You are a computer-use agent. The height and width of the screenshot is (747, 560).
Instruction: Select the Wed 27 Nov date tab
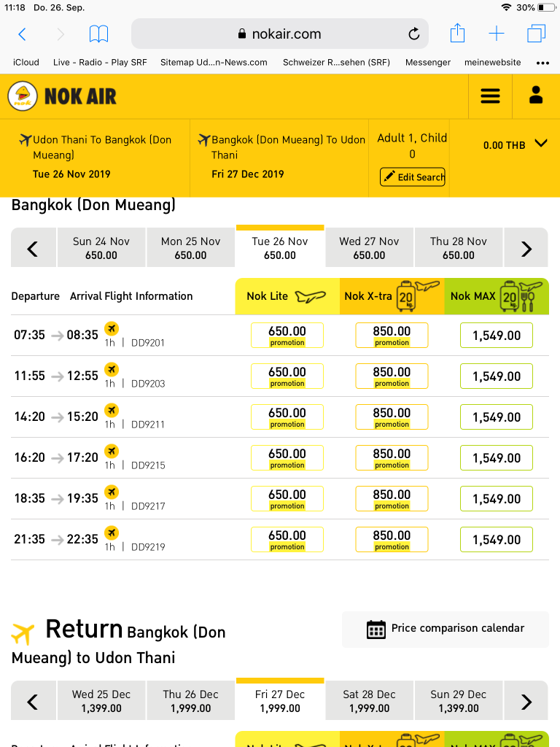[x=369, y=248]
